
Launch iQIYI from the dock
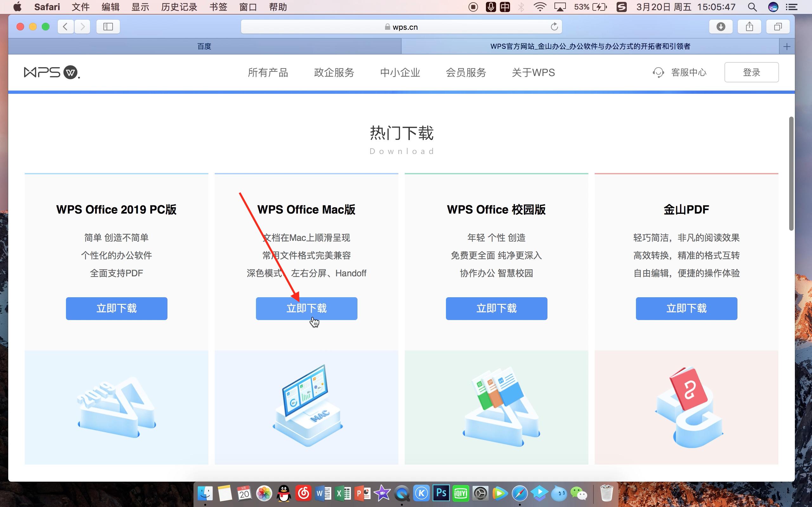[461, 493]
